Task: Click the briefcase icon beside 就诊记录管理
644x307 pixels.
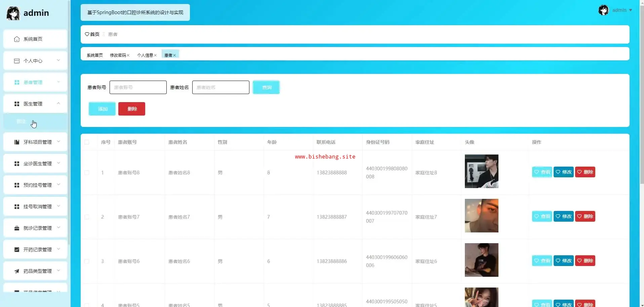Action: (x=17, y=228)
